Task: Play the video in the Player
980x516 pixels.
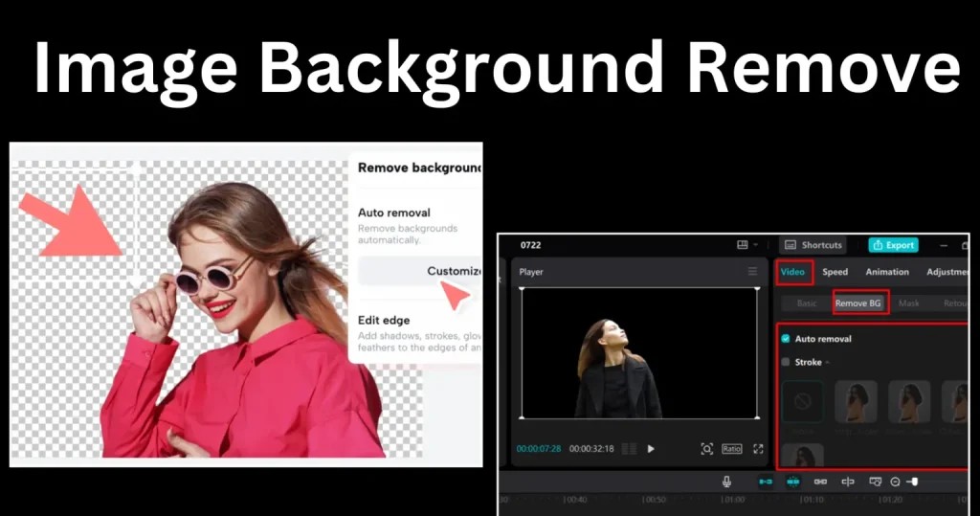Action: pyautogui.click(x=651, y=448)
